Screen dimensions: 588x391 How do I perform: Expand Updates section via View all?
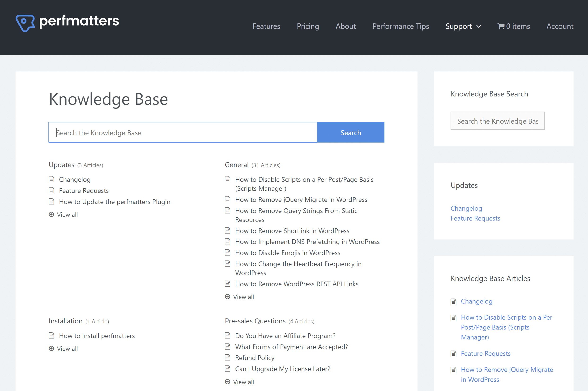pyautogui.click(x=68, y=214)
